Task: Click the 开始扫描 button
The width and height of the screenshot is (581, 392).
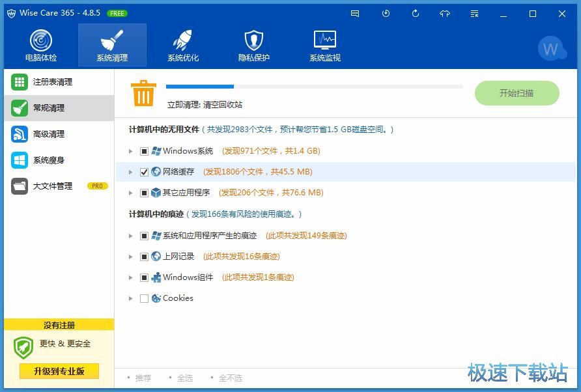Action: 517,93
